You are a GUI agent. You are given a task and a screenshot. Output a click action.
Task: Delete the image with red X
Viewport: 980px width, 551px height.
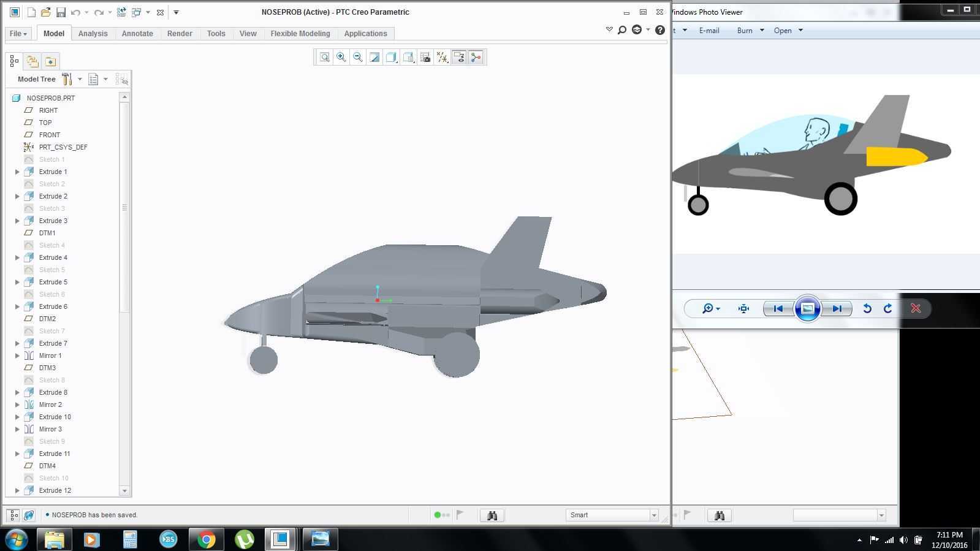coord(916,308)
